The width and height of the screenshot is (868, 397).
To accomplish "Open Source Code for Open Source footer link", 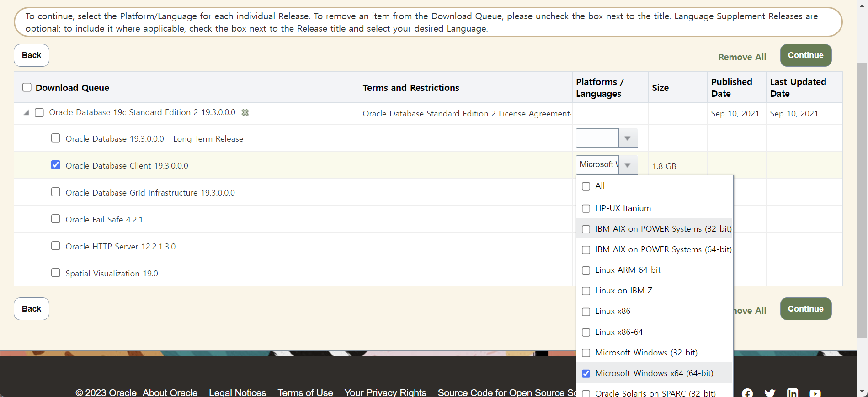I will point(506,392).
